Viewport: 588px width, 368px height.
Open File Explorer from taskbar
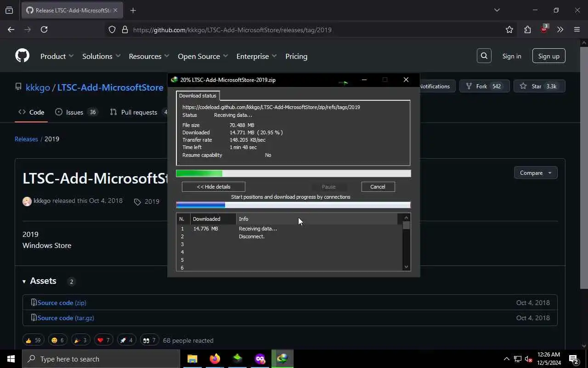(192, 359)
